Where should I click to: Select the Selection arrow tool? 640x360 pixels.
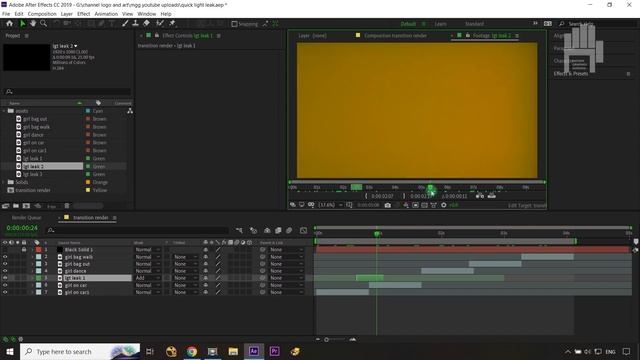point(22,24)
